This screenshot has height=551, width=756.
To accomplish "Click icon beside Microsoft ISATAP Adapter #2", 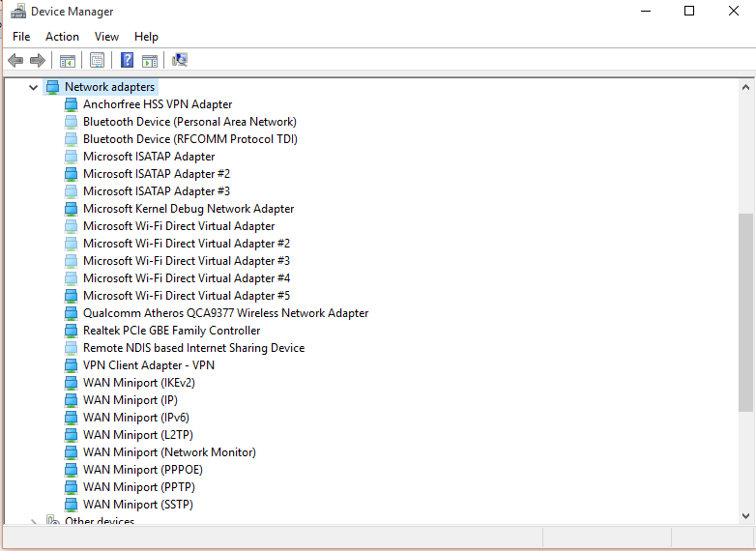I will 71,174.
